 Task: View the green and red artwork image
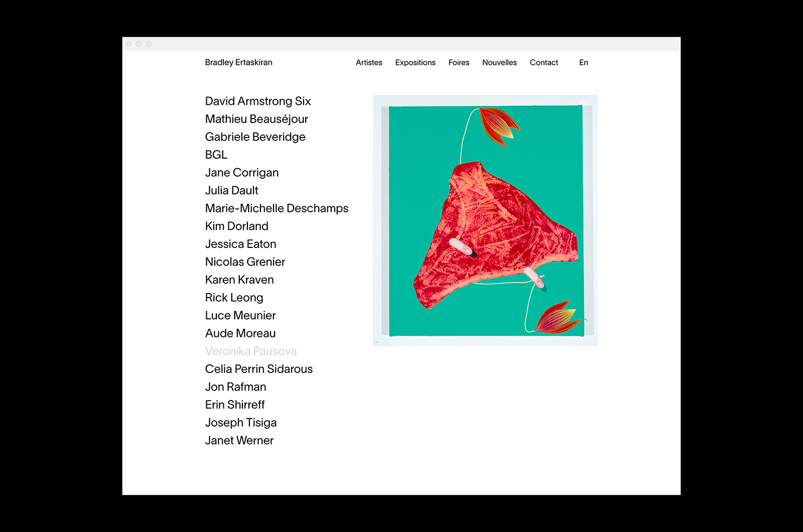485,220
